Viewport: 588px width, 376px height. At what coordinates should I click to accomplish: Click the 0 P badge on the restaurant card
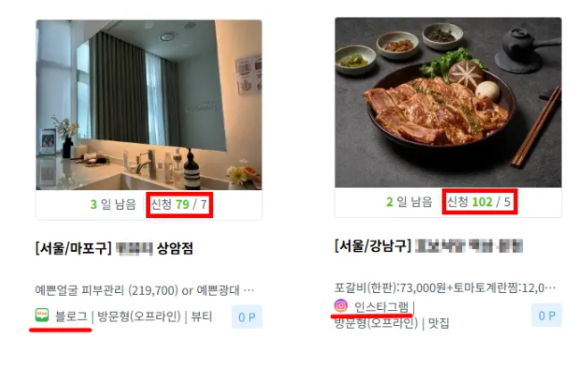pos(547,315)
